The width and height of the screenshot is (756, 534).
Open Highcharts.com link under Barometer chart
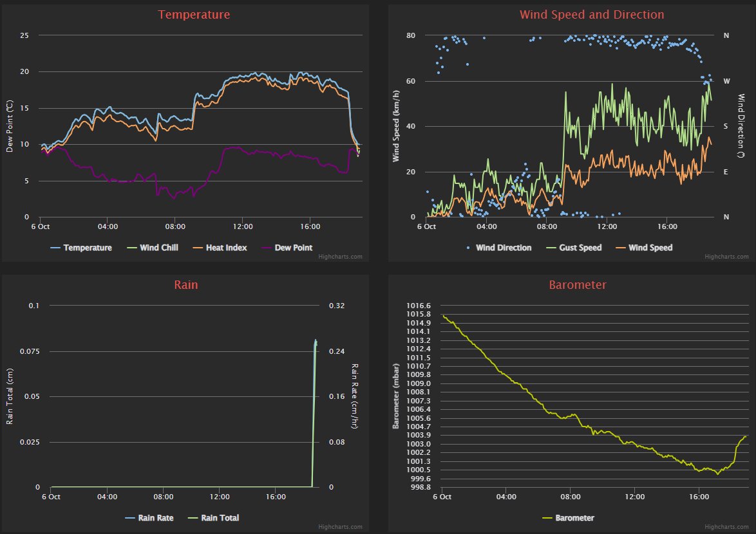tap(726, 527)
